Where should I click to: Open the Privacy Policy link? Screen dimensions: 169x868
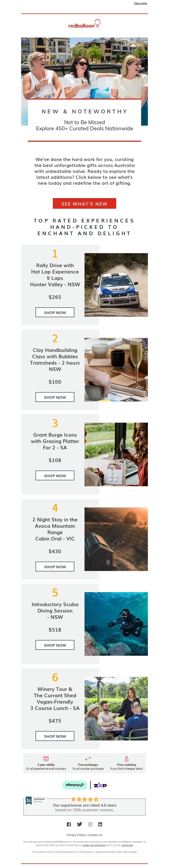pos(76,835)
